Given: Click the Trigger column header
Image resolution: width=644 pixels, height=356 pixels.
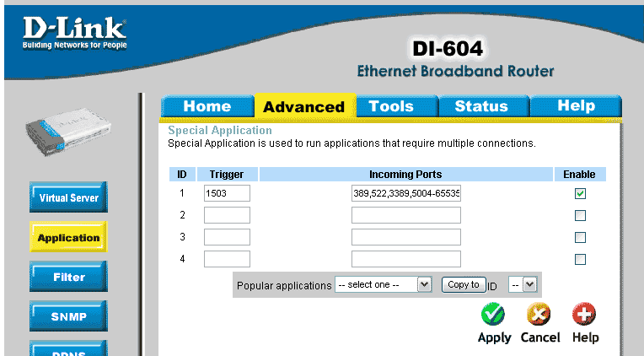Looking at the screenshot, I should (227, 175).
